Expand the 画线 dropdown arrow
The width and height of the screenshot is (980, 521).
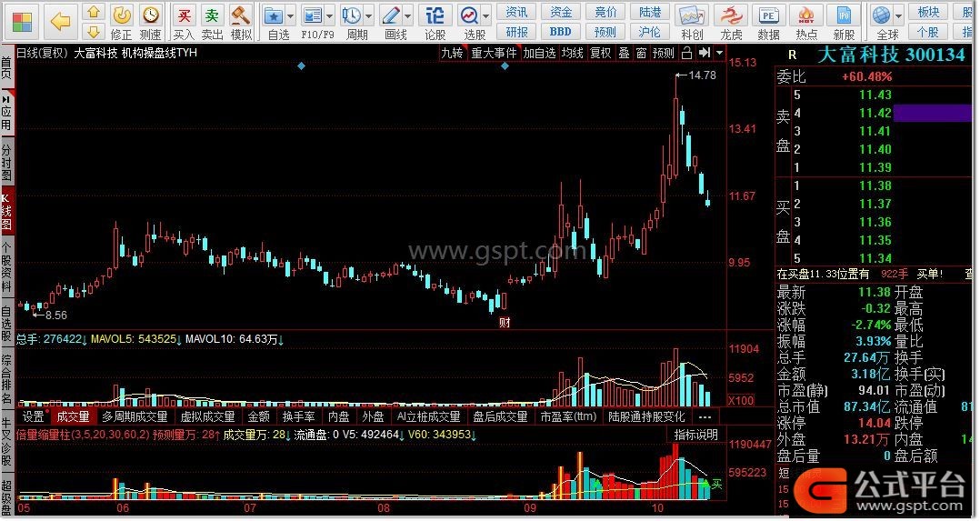click(x=407, y=15)
